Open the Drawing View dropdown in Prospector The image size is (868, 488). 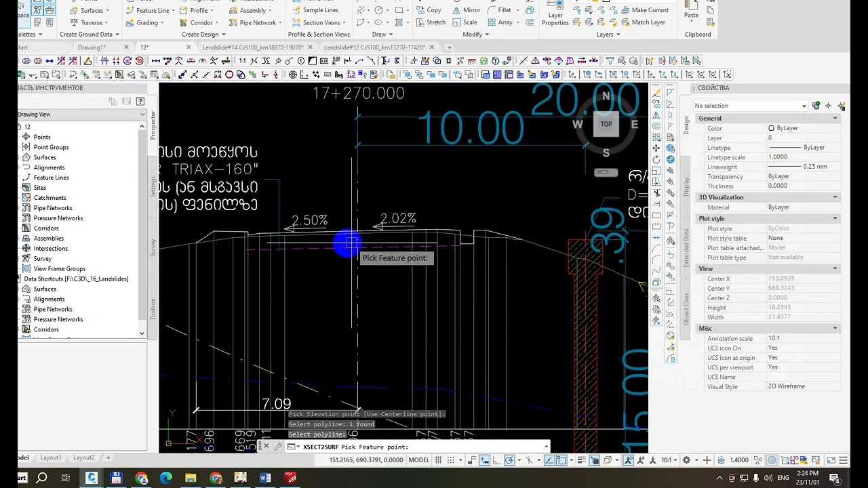click(x=82, y=115)
